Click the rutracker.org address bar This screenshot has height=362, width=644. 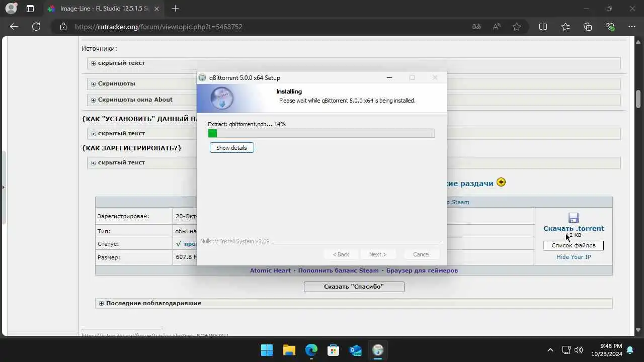coord(262,27)
